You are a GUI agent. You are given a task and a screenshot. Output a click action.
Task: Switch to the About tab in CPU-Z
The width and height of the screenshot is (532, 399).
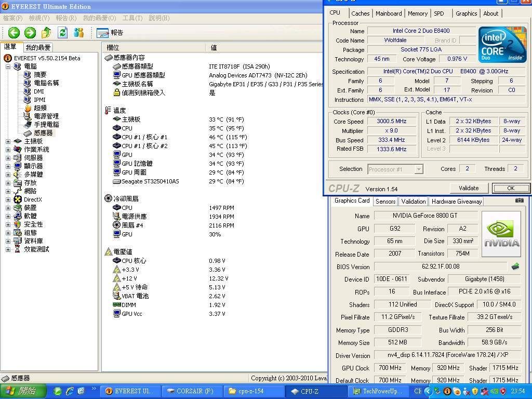490,14
